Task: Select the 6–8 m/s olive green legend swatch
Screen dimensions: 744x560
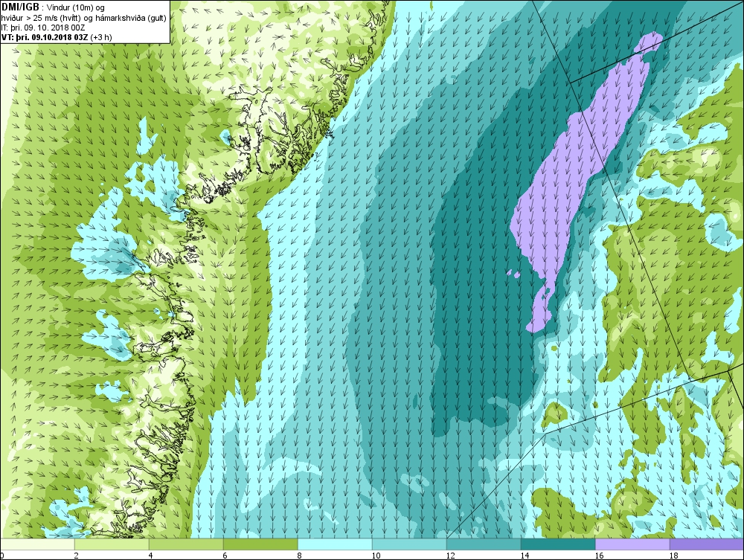Action: click(x=260, y=544)
